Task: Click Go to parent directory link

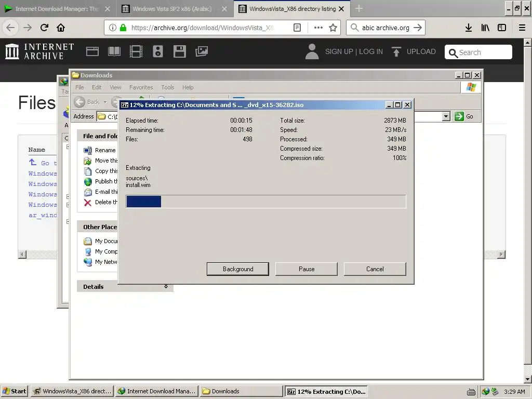Action: point(43,163)
